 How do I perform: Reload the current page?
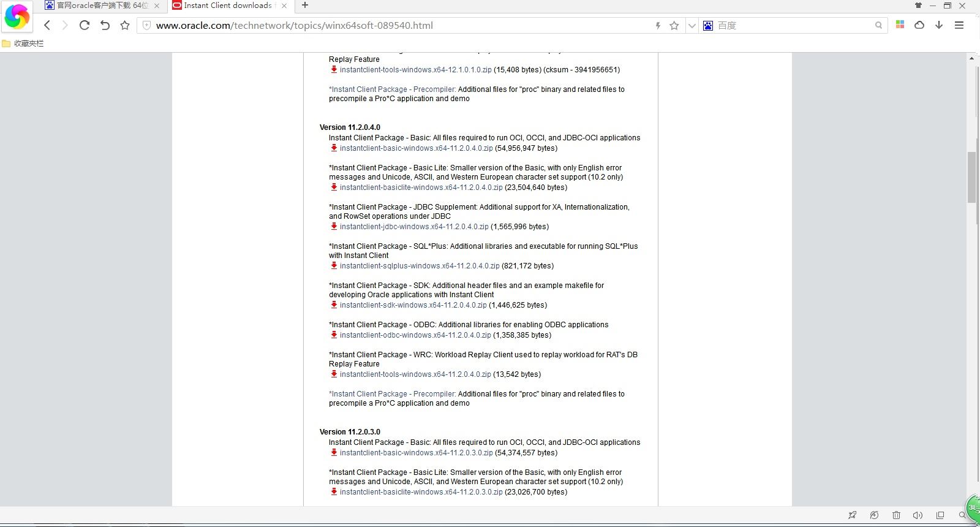pyautogui.click(x=85, y=25)
